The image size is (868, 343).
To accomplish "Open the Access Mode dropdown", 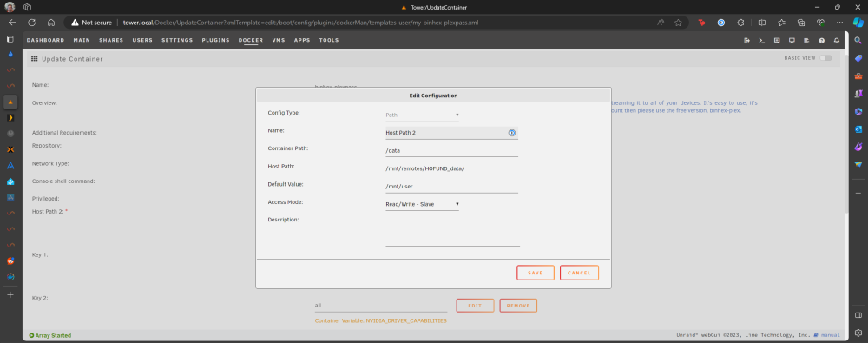I will coord(423,204).
